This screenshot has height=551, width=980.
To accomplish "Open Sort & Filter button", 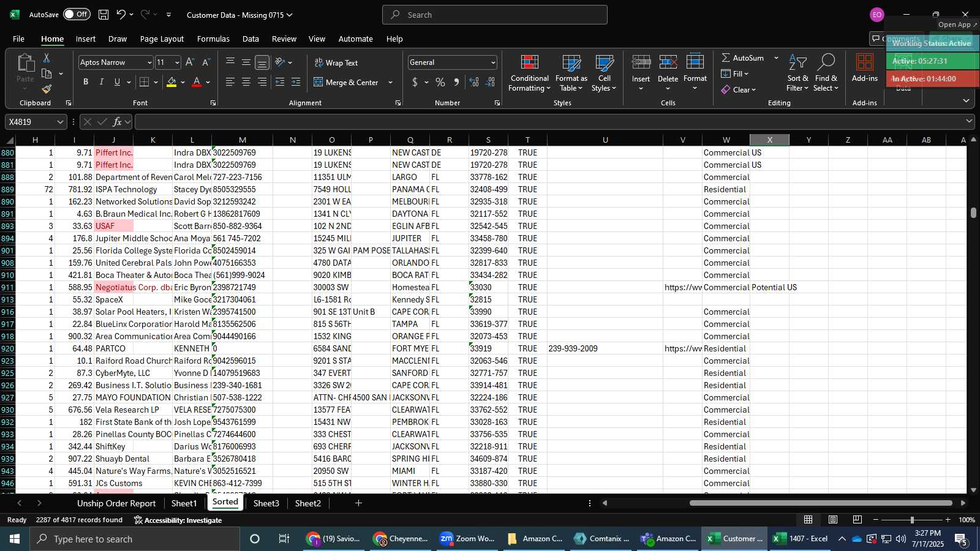I will coord(797,73).
